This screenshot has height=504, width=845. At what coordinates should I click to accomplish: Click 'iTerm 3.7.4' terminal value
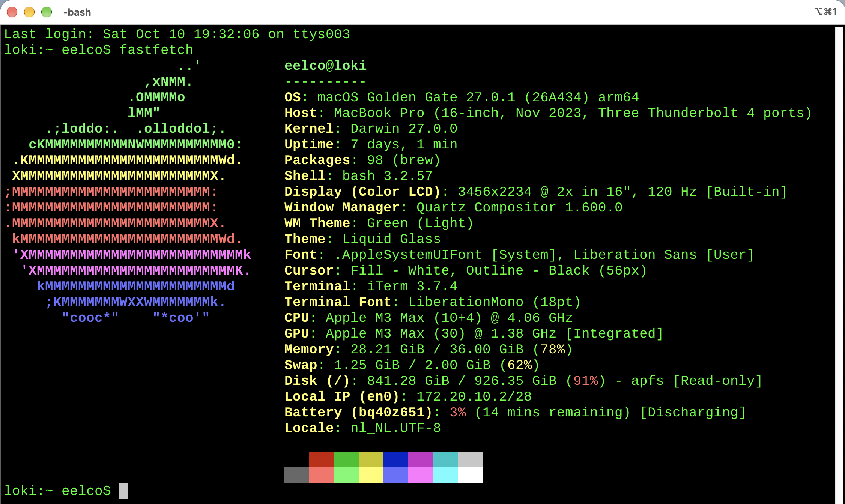point(412,286)
